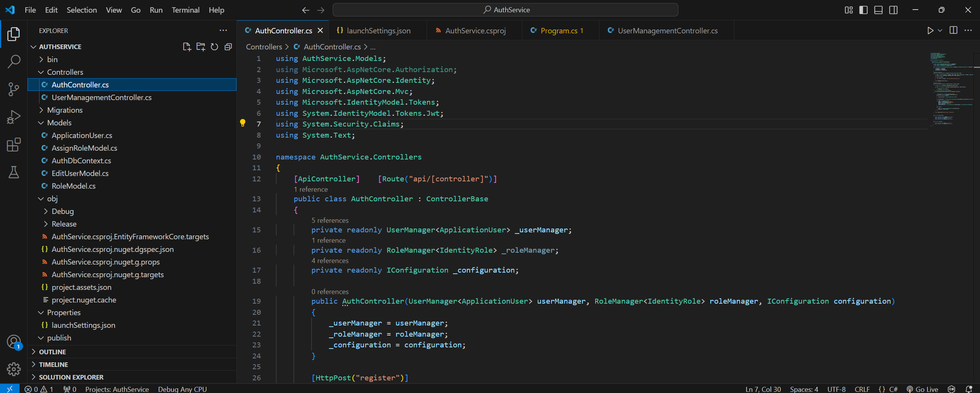Collapse all folders in explorer
The width and height of the screenshot is (980, 393).
click(228, 47)
